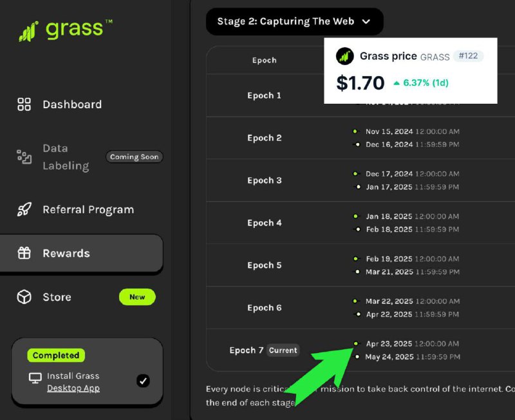Follow the Desktop App link

[73, 388]
